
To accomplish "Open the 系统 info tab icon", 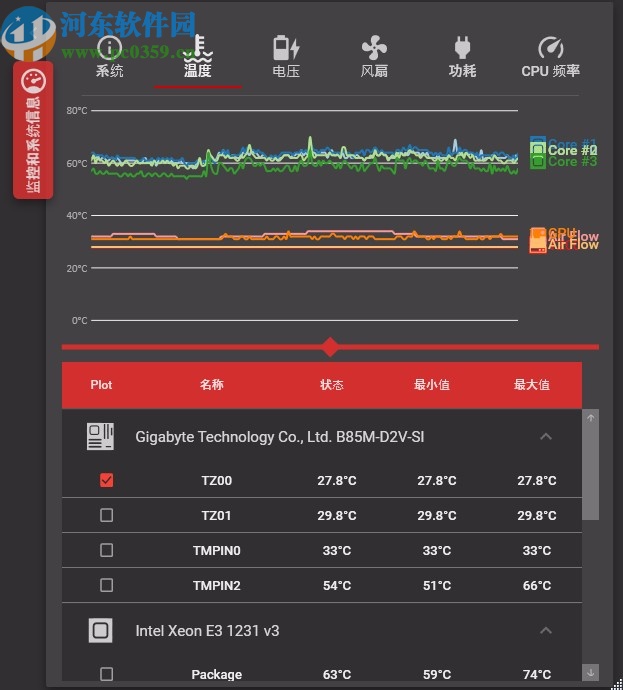I will pyautogui.click(x=109, y=47).
